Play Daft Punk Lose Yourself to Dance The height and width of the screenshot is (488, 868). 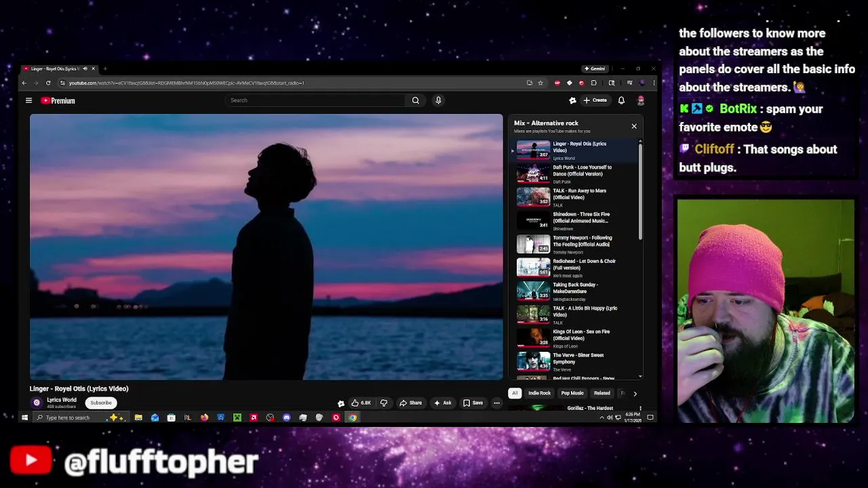tap(575, 174)
